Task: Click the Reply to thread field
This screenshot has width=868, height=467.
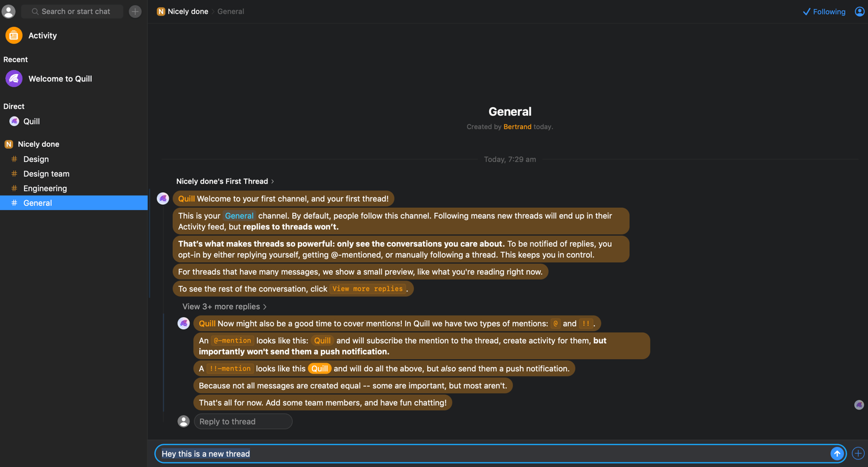Action: tap(243, 422)
